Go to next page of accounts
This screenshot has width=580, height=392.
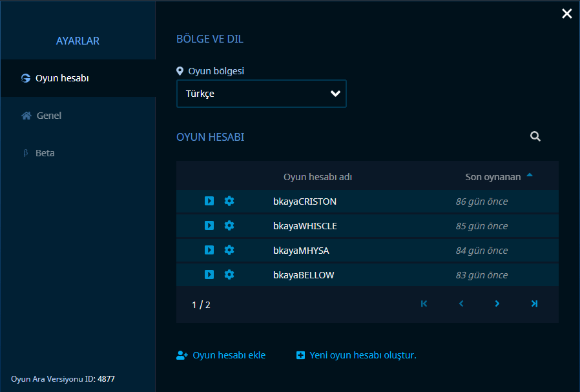tap(497, 304)
